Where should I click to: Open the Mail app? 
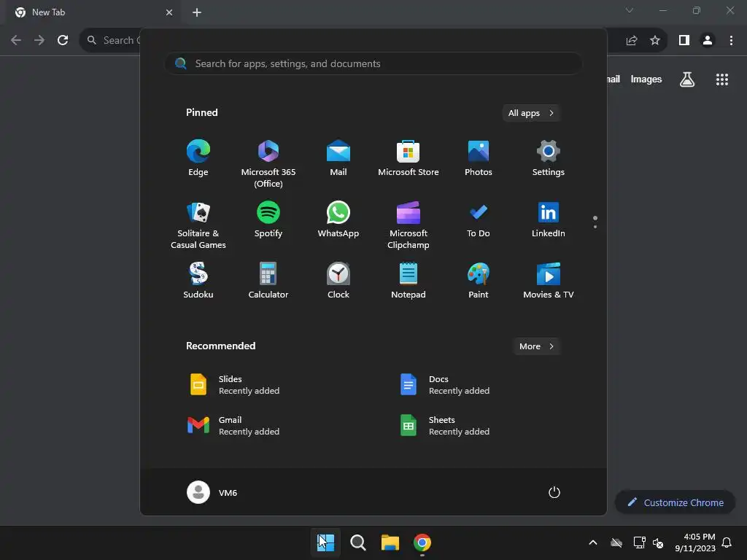pos(338,158)
